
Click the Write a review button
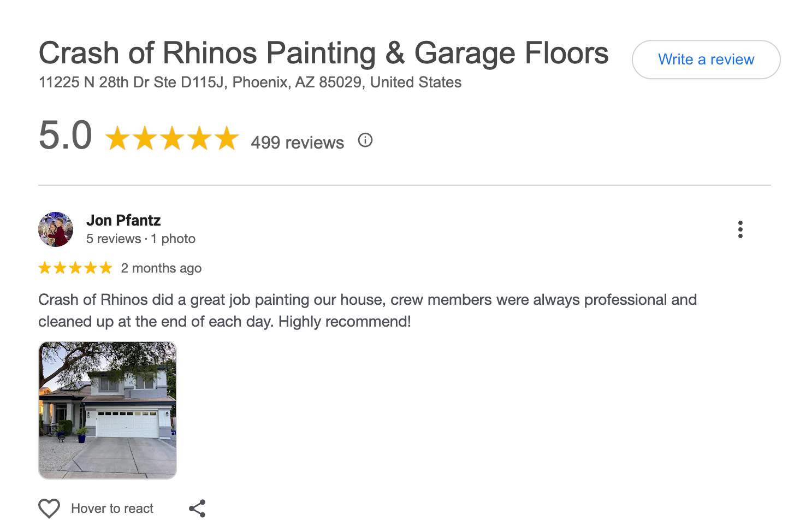coord(706,60)
